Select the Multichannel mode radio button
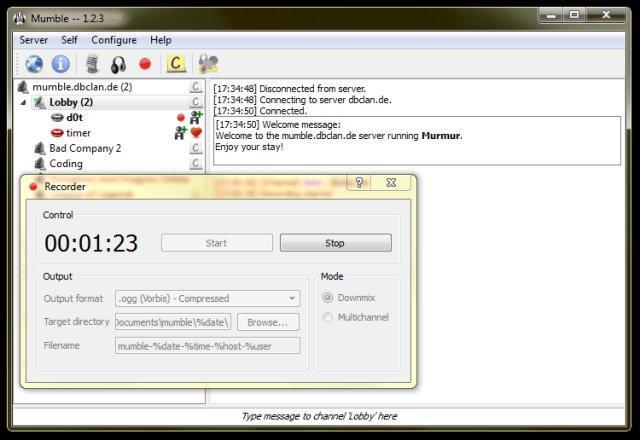Image resolution: width=640 pixels, height=440 pixels. click(328, 317)
